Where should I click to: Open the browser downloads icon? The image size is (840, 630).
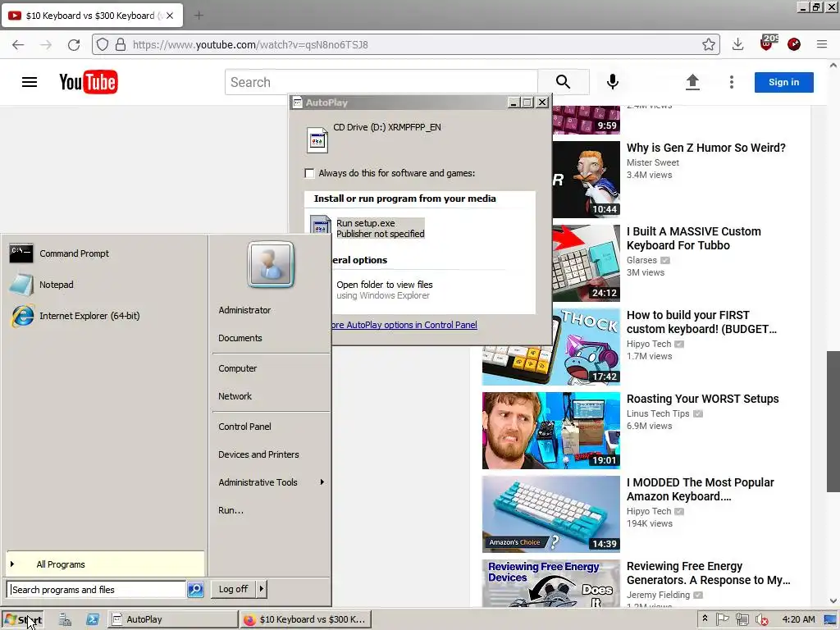(x=737, y=44)
